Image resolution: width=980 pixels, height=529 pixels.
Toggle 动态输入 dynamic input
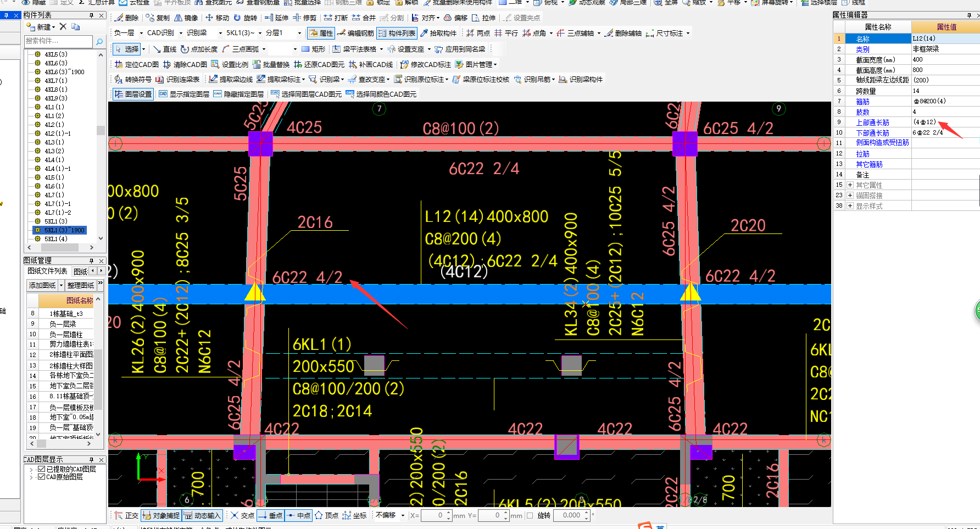[x=202, y=515]
